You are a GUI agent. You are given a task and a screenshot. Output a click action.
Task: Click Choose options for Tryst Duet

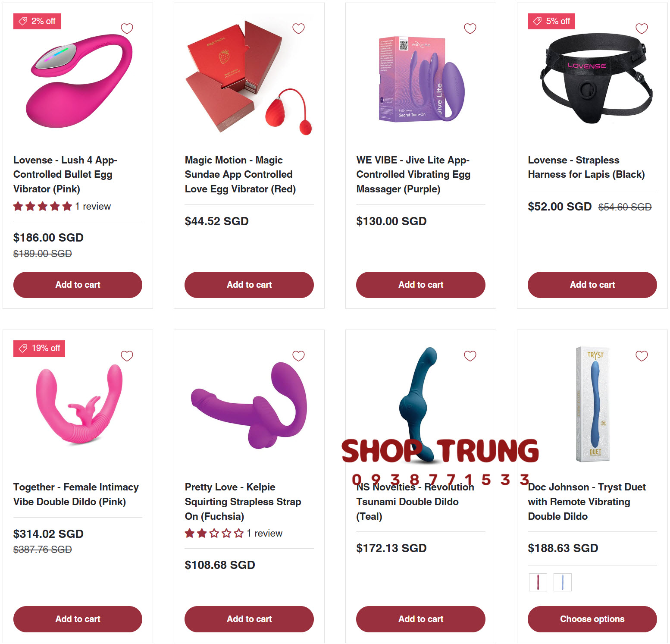(x=592, y=619)
